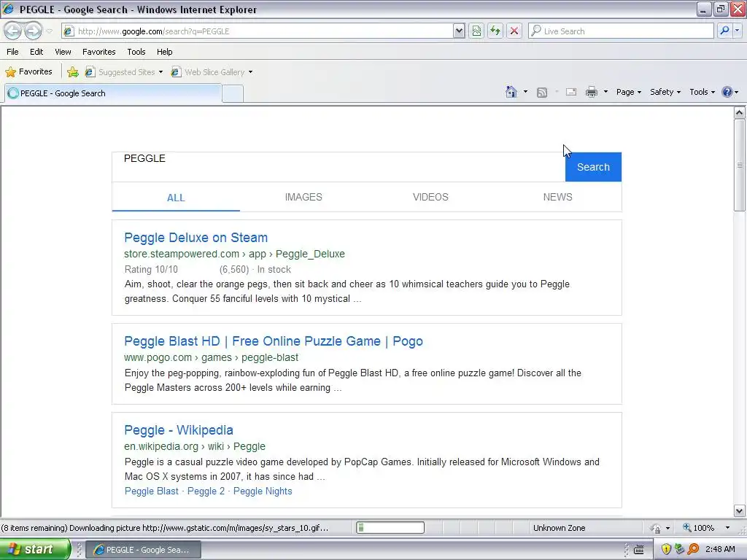Screen dimensions: 747x560
Task: Click the Live Search input box
Action: pyautogui.click(x=621, y=31)
